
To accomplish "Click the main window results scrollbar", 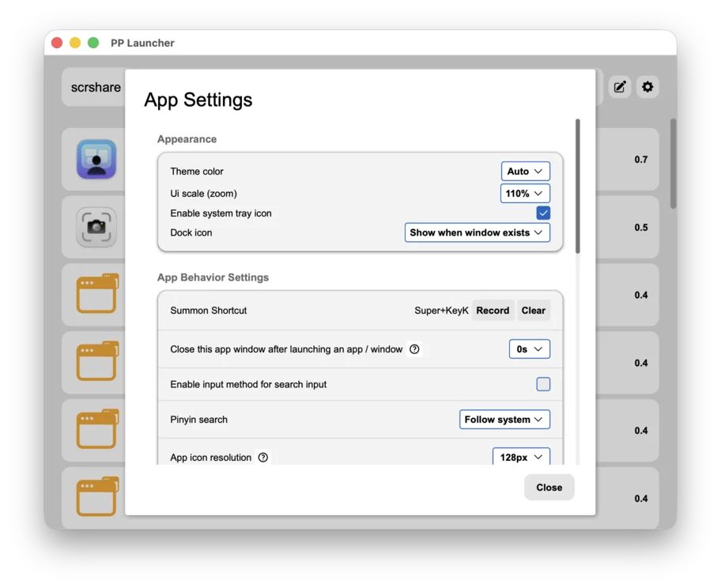I will pyautogui.click(x=674, y=164).
